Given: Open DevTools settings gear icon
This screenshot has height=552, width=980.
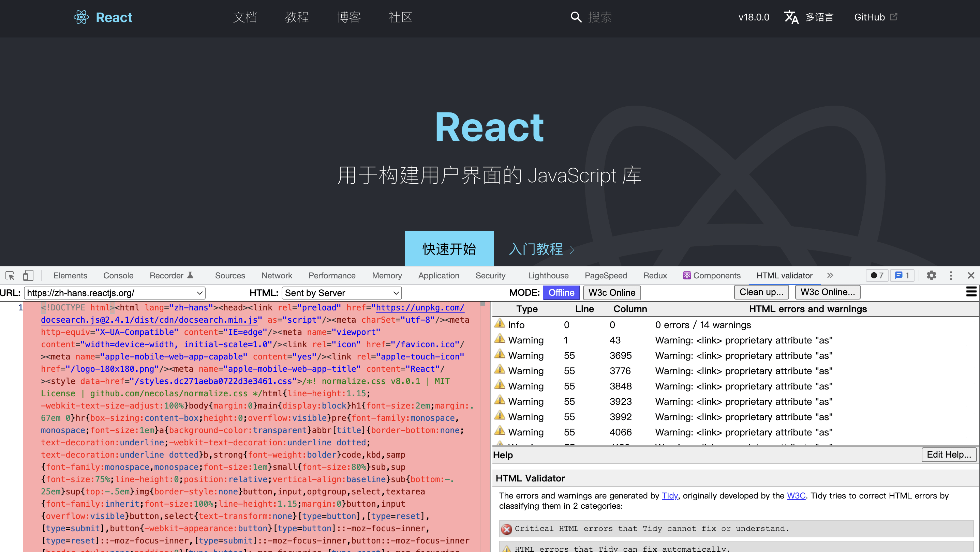Looking at the screenshot, I should tap(931, 276).
